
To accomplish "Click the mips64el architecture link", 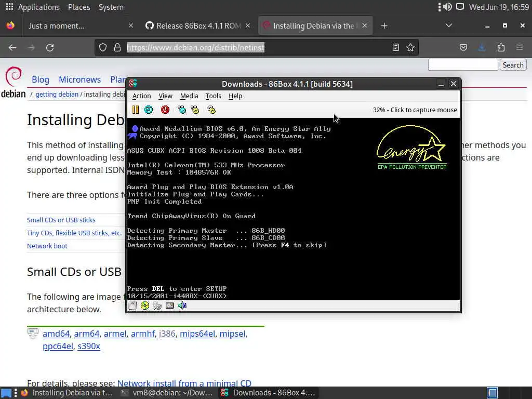I will click(197, 334).
